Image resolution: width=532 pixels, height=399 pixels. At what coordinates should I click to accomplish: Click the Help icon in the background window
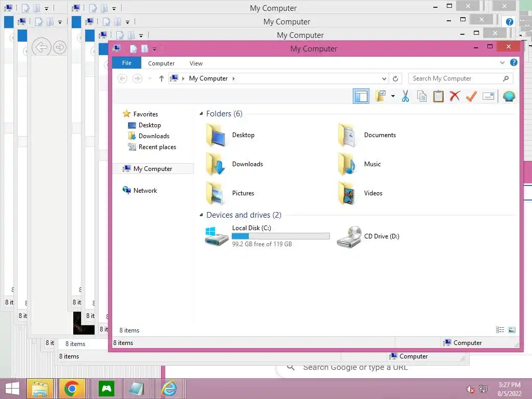[x=509, y=22]
